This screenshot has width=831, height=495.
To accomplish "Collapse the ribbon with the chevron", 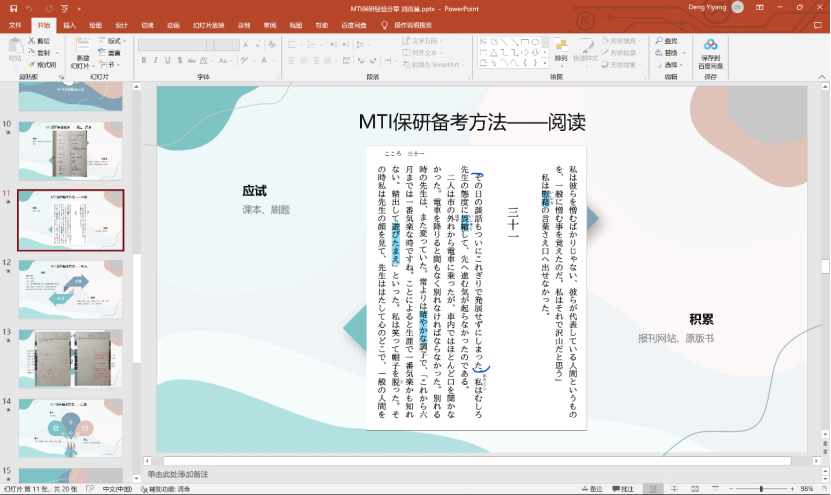I will coord(821,77).
